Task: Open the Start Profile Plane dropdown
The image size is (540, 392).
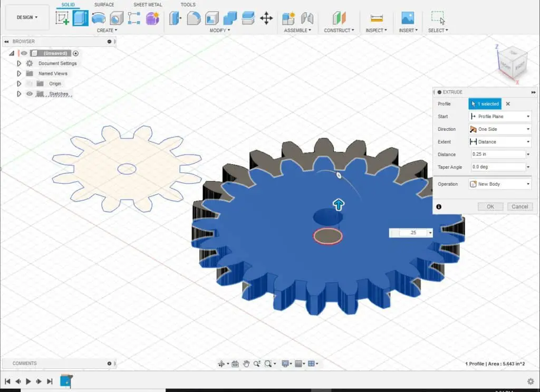Action: coord(500,117)
